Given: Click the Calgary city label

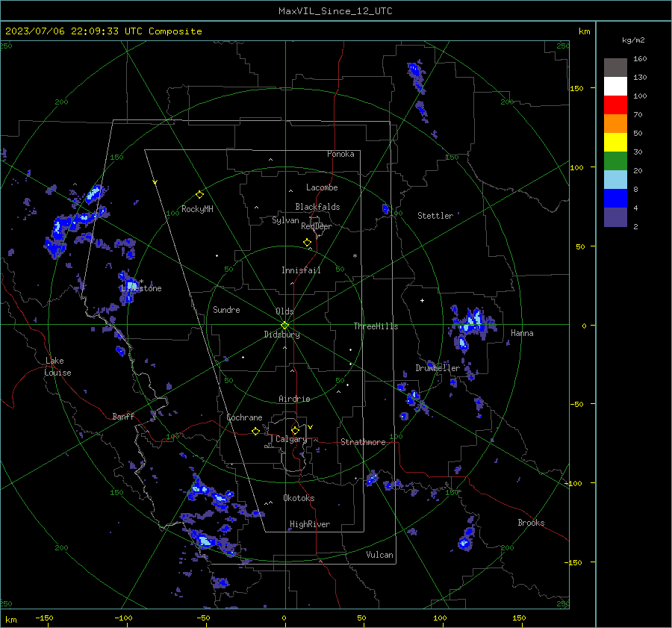Looking at the screenshot, I should click(x=291, y=439).
